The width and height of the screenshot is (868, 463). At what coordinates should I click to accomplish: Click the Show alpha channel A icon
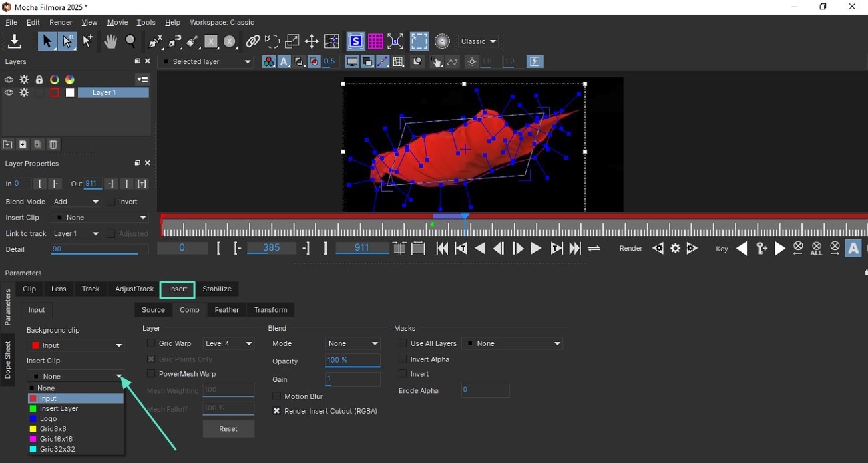[x=284, y=62]
